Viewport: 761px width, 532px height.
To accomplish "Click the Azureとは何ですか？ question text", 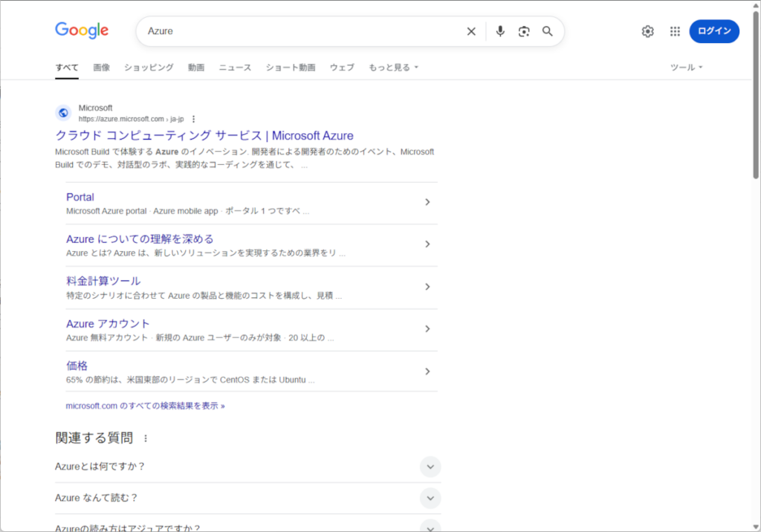I will (100, 467).
